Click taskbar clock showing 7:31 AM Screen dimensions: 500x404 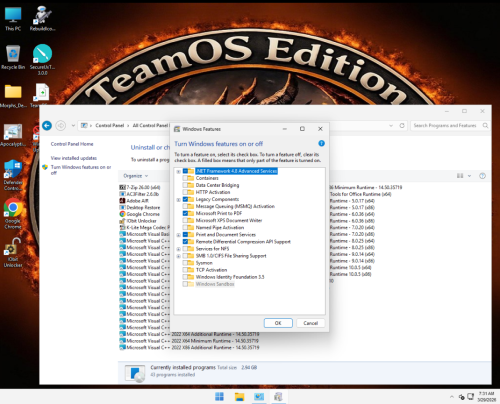click(x=486, y=397)
